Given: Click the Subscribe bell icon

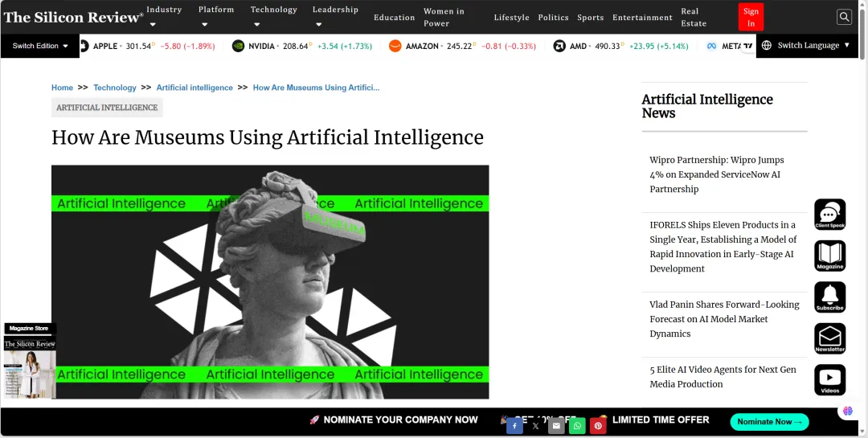Looking at the screenshot, I should point(829,297).
